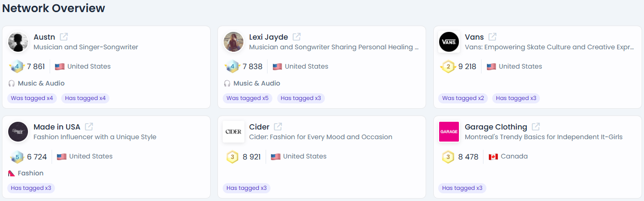Click the Canada flag on Garage Clothing card

pos(493,157)
